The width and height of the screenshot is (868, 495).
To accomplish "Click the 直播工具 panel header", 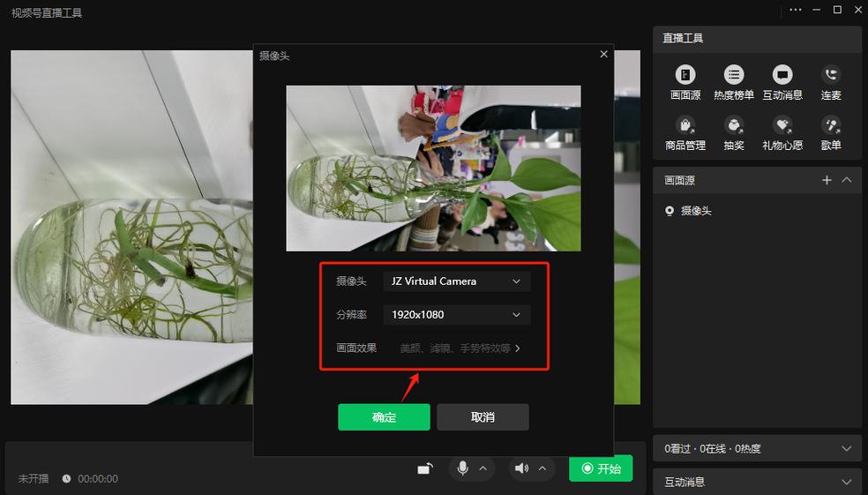I will pos(757,38).
